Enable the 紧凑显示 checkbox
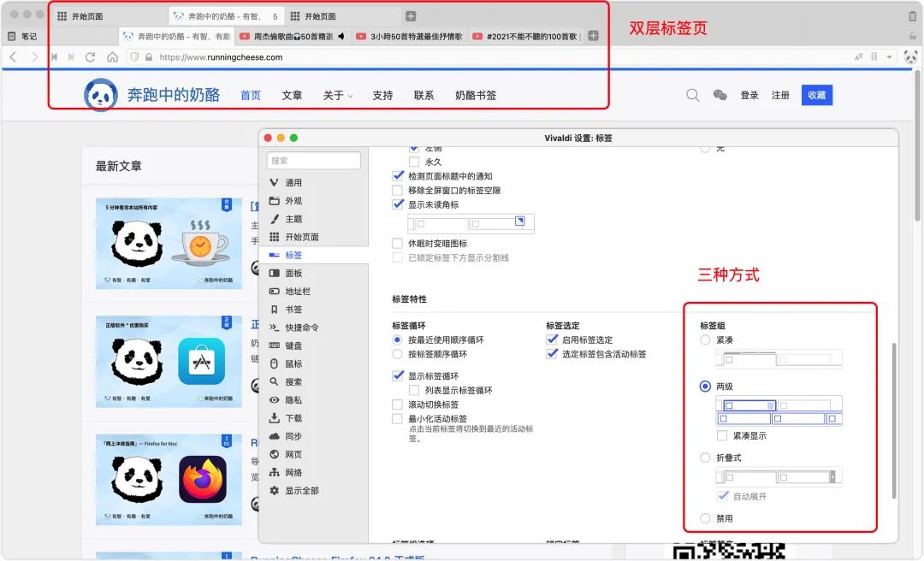The width and height of the screenshot is (924, 561). (722, 435)
